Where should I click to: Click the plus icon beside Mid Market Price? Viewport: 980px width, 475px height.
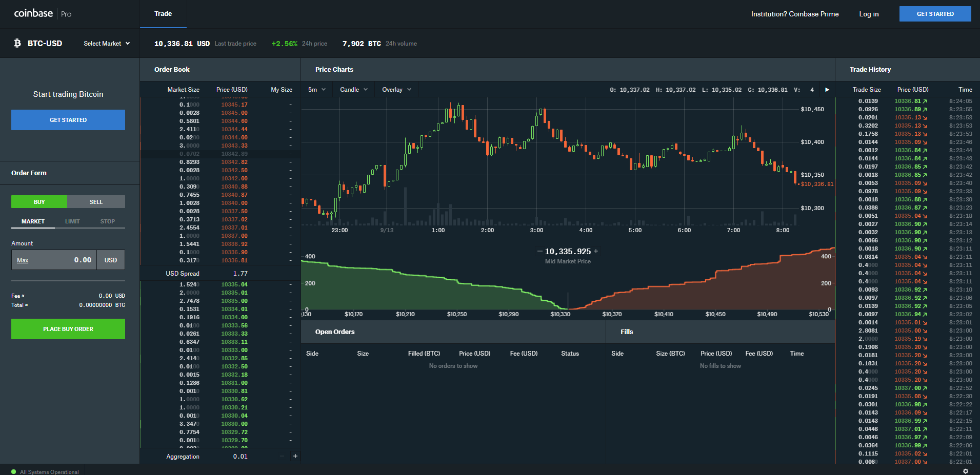point(596,252)
